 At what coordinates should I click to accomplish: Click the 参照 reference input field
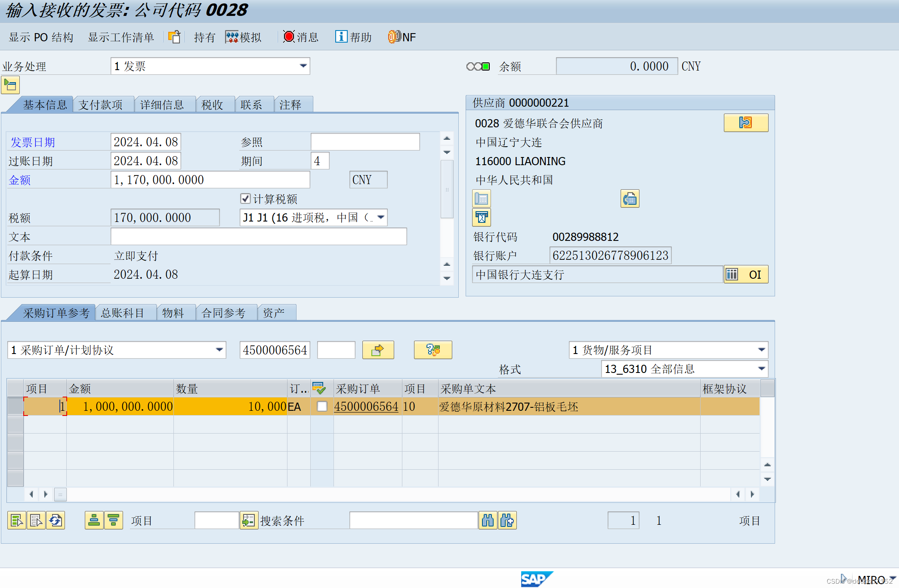point(365,142)
